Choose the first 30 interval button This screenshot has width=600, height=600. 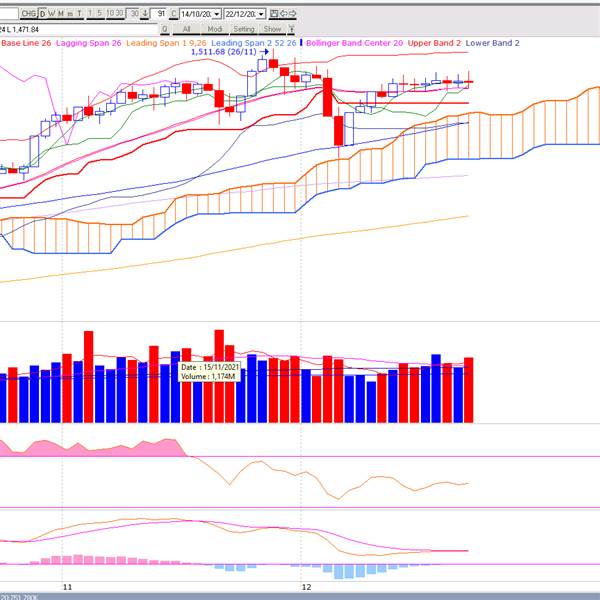120,13
